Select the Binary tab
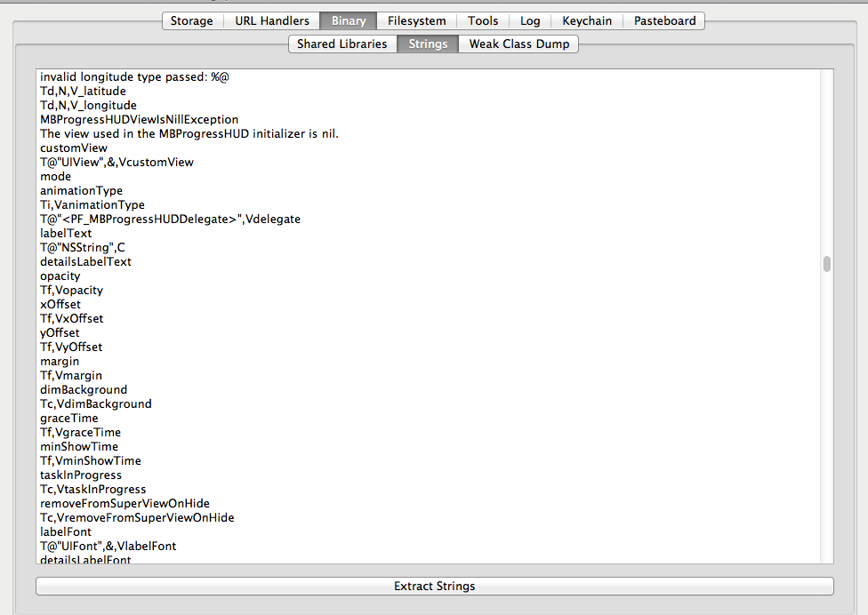Screen dimensions: 868x615 coord(349,20)
